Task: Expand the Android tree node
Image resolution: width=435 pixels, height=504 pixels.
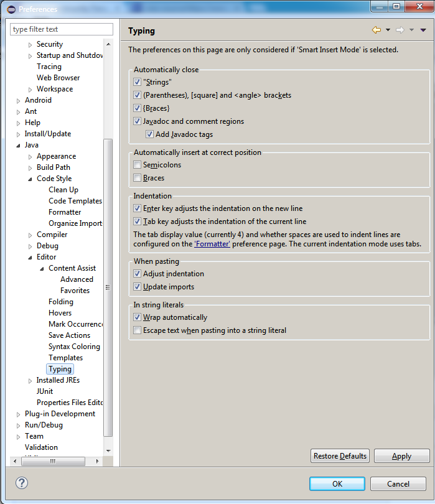Action: click(x=18, y=101)
